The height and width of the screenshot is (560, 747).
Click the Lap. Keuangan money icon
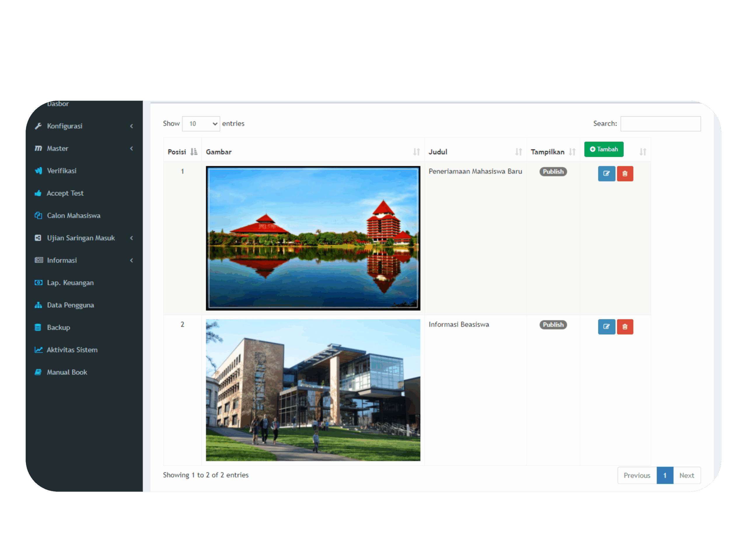point(39,283)
